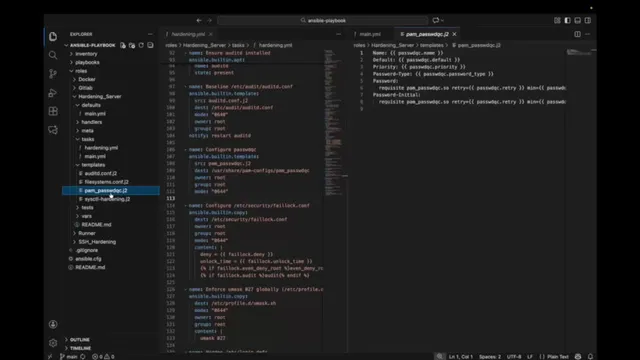Open errors and warnings in status bar
The image size is (640, 360).
click(103, 357)
